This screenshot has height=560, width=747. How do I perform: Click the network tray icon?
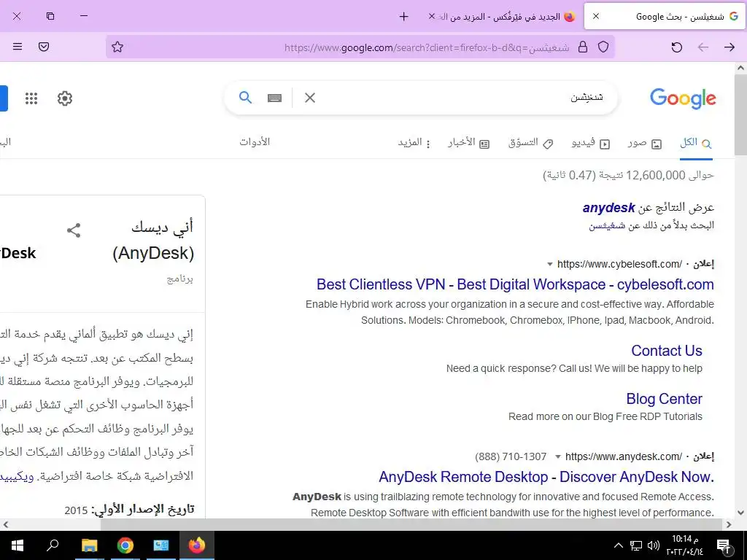tap(636, 545)
